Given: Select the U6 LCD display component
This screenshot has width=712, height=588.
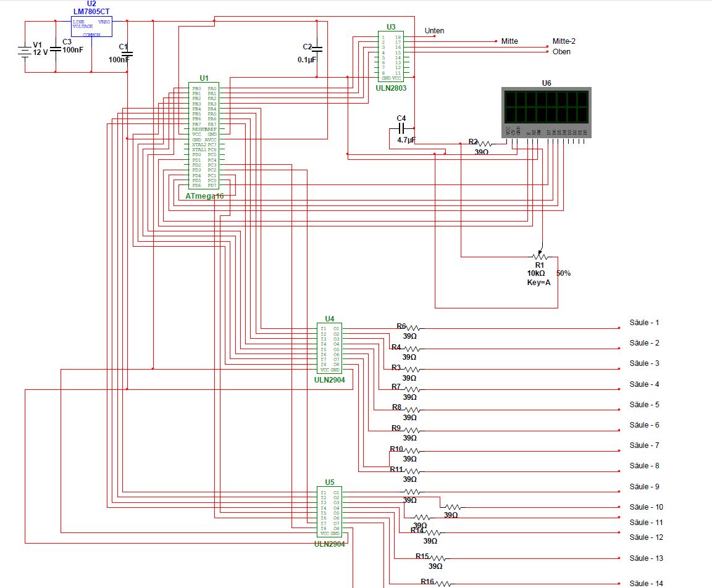Looking at the screenshot, I should coord(547,112).
